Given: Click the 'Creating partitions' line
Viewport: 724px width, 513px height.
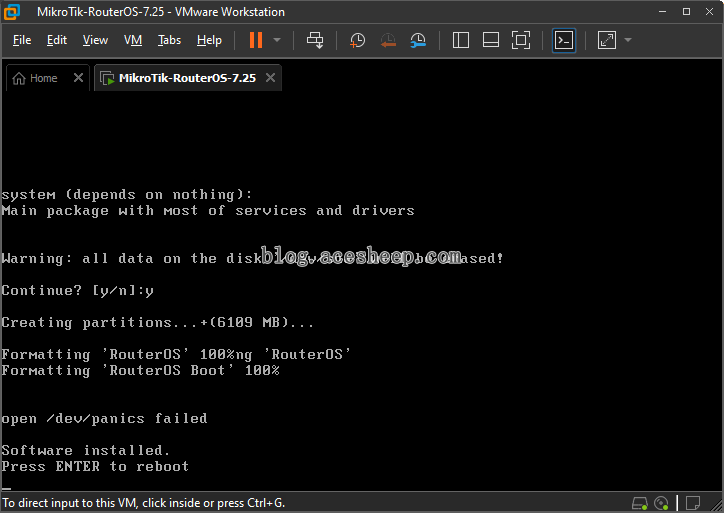Looking at the screenshot, I should point(157,322).
